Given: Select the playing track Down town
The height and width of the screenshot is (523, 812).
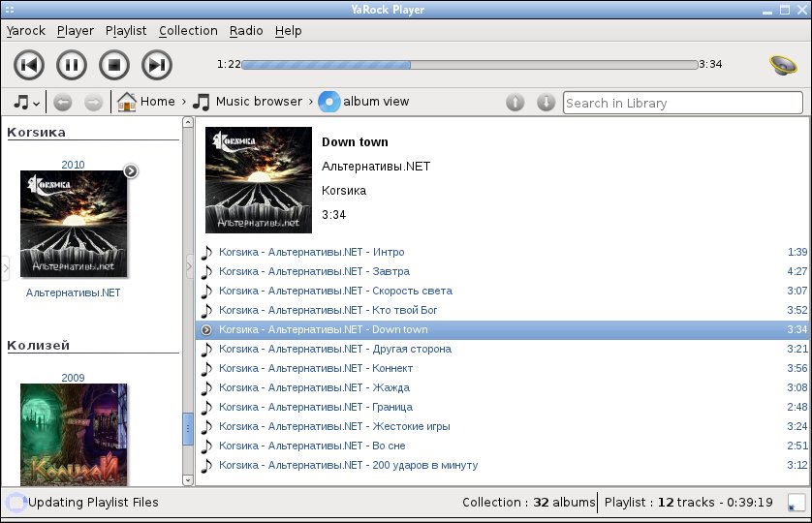Looking at the screenshot, I should tap(503, 330).
